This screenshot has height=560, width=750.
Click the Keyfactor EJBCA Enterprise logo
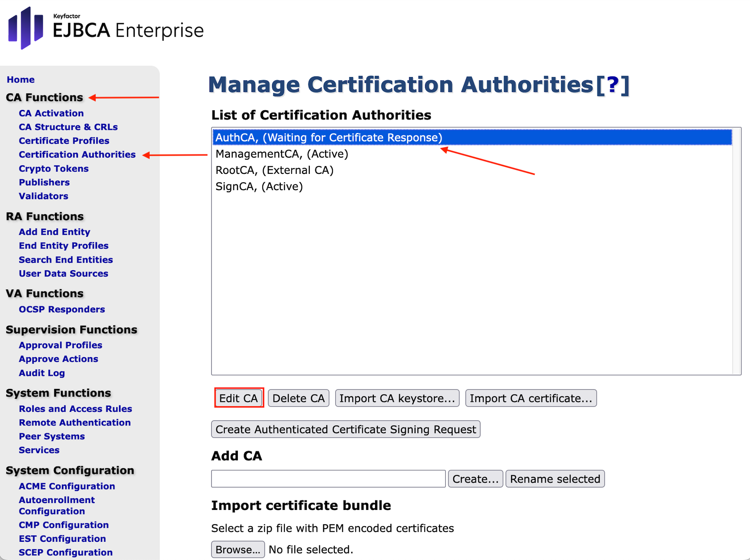(106, 29)
